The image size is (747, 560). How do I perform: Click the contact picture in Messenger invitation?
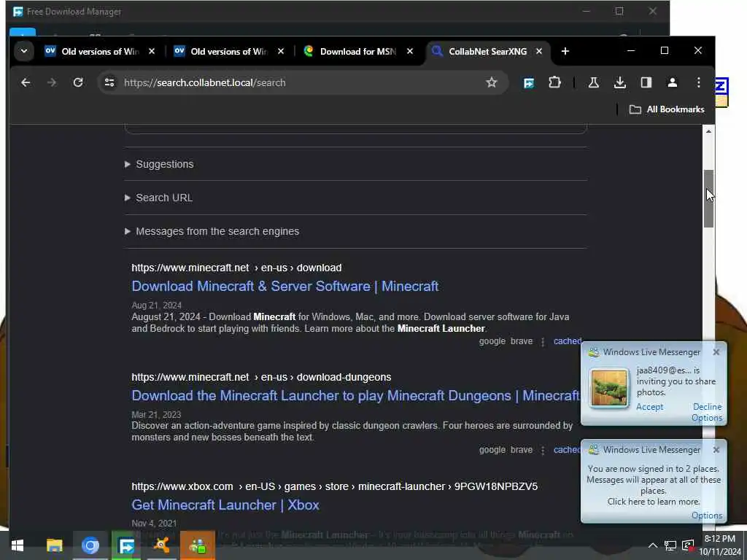608,388
